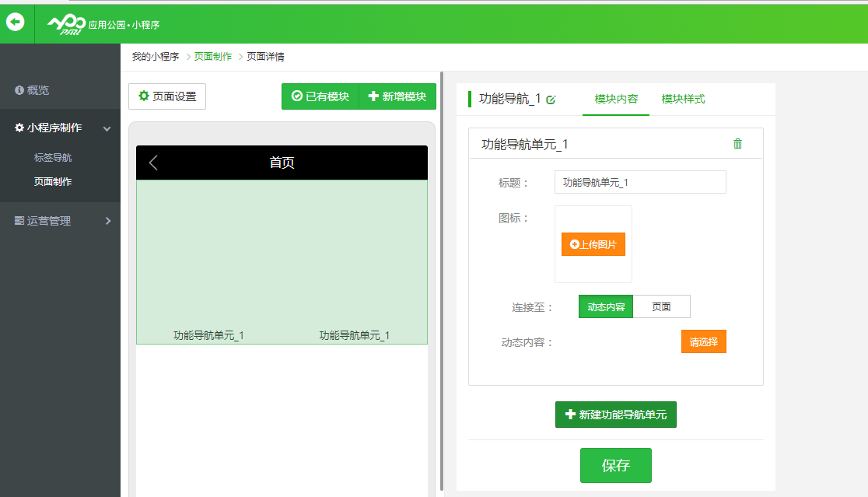Image resolution: width=868 pixels, height=497 pixels.
Task: Click the 已有模块 existing modules button
Action: coord(320,96)
